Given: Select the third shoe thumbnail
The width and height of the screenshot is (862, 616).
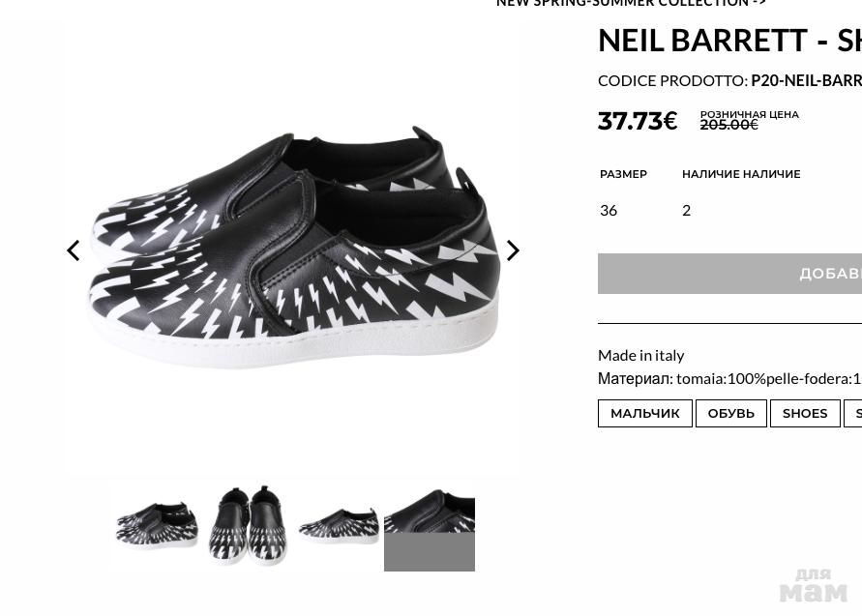Looking at the screenshot, I should tap(338, 525).
